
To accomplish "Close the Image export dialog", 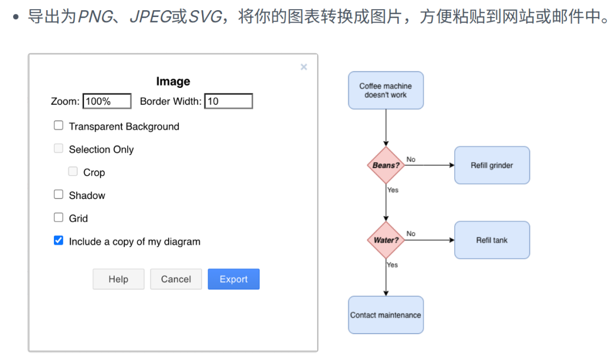I will click(x=304, y=67).
